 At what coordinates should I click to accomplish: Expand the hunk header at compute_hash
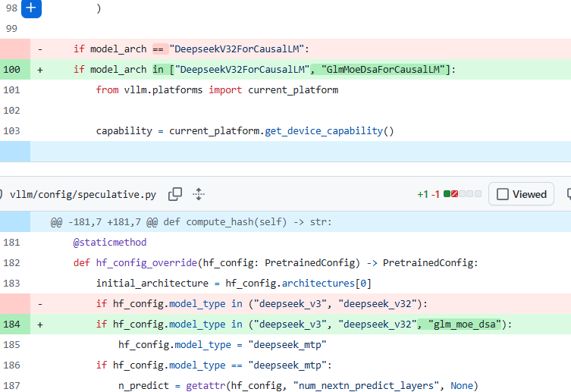tap(15, 221)
